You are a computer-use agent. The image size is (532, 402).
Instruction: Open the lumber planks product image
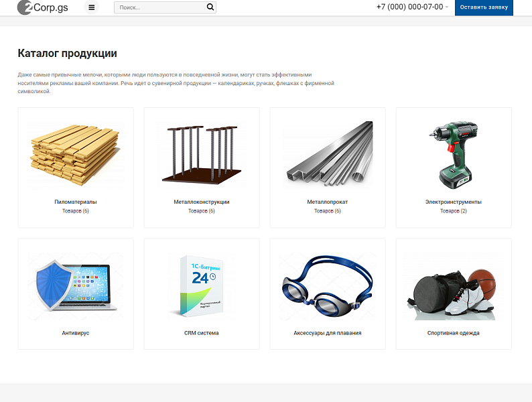(x=75, y=153)
